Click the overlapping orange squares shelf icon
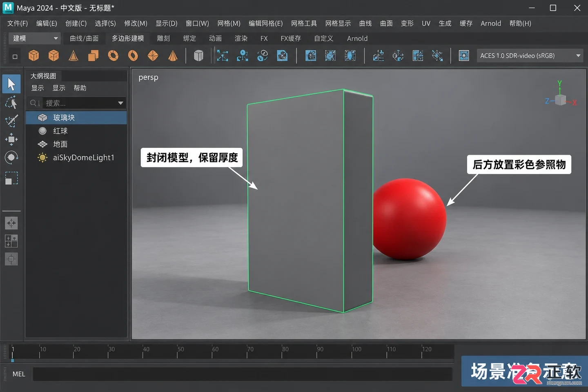Image resolution: width=588 pixels, height=392 pixels. 94,56
